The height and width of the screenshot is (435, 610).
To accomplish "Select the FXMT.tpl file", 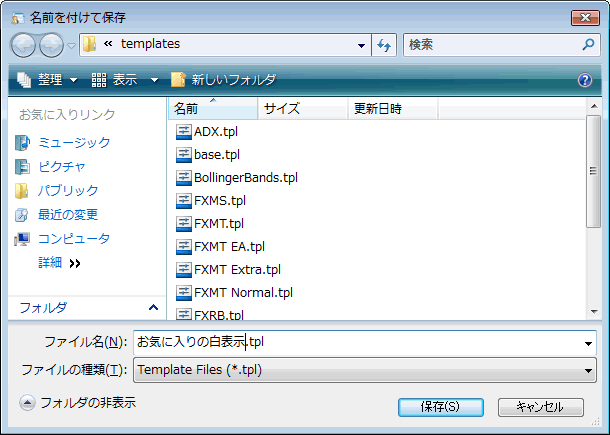I will 219,224.
